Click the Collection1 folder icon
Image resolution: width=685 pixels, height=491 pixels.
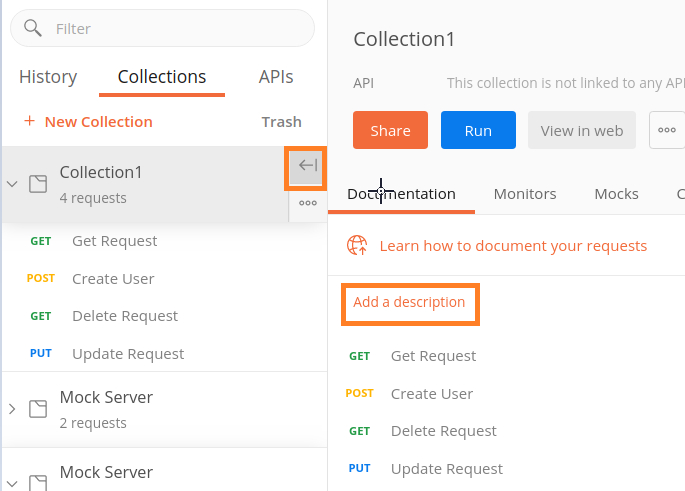pyautogui.click(x=38, y=184)
